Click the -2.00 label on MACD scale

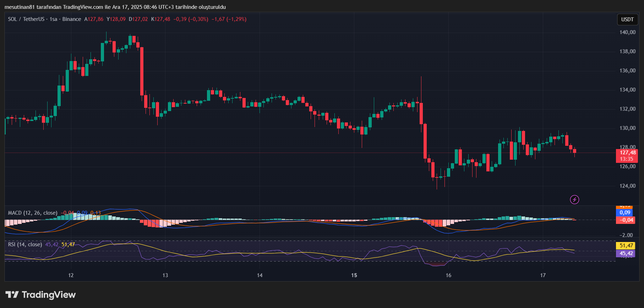(626, 235)
